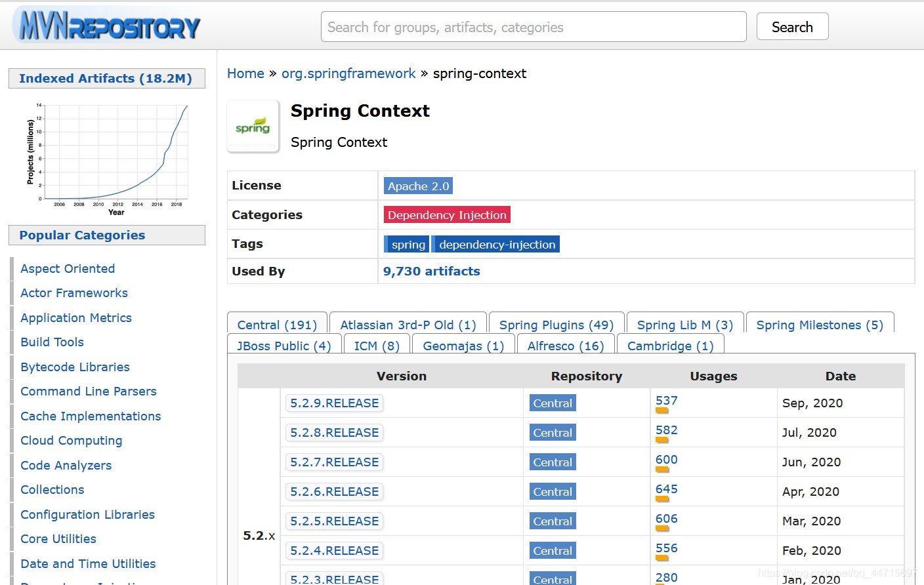The width and height of the screenshot is (924, 585).
Task: Switch to Cambridge (1) tab
Action: point(670,346)
